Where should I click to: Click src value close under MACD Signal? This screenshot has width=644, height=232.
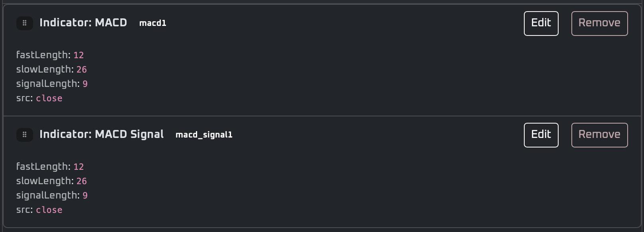49,210
